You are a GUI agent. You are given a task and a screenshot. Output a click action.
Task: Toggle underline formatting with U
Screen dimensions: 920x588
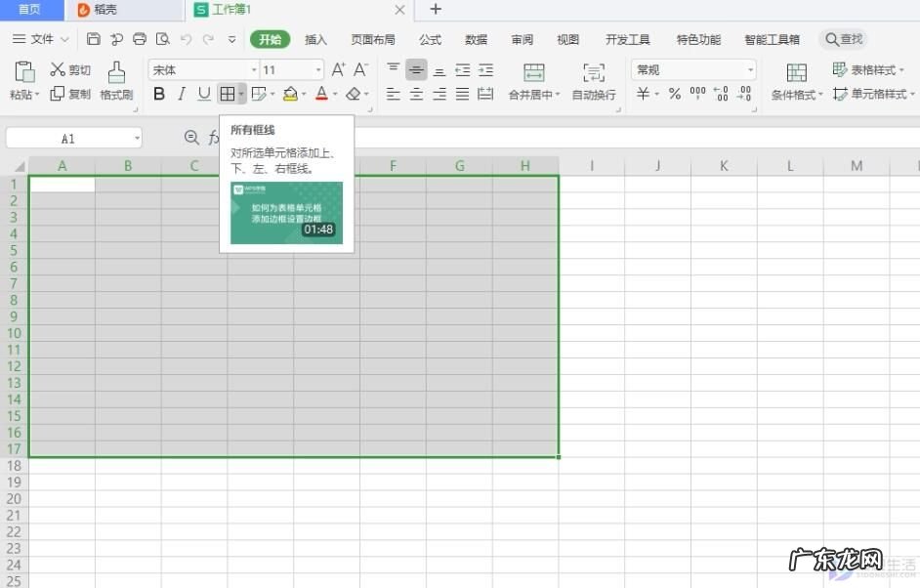(206, 94)
